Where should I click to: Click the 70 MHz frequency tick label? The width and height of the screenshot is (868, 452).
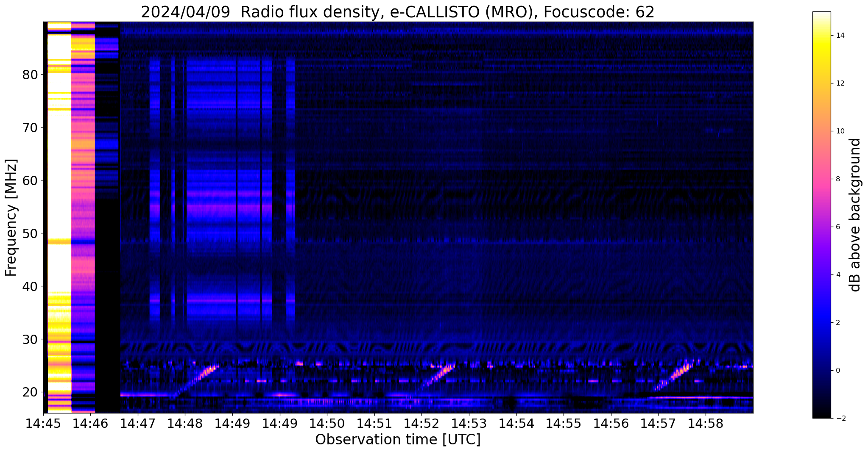[30, 128]
